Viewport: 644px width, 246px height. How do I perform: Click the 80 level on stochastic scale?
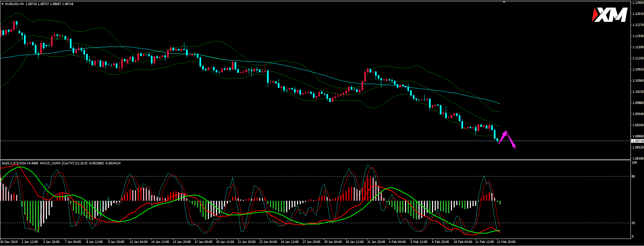pos(633,176)
